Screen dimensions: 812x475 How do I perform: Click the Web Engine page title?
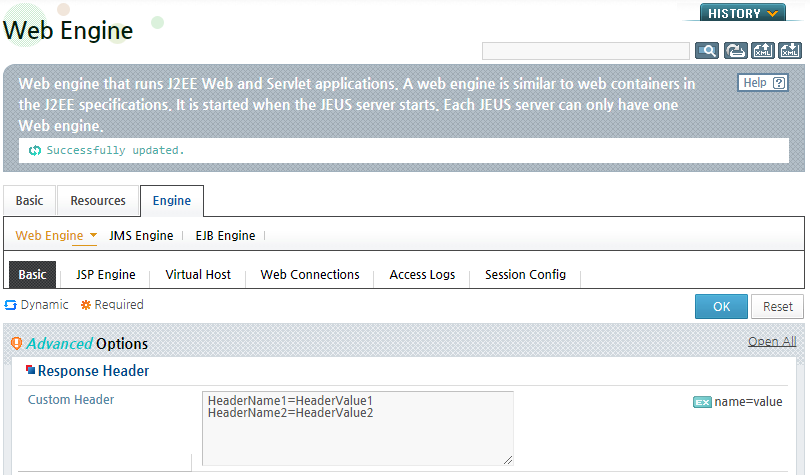pos(68,30)
